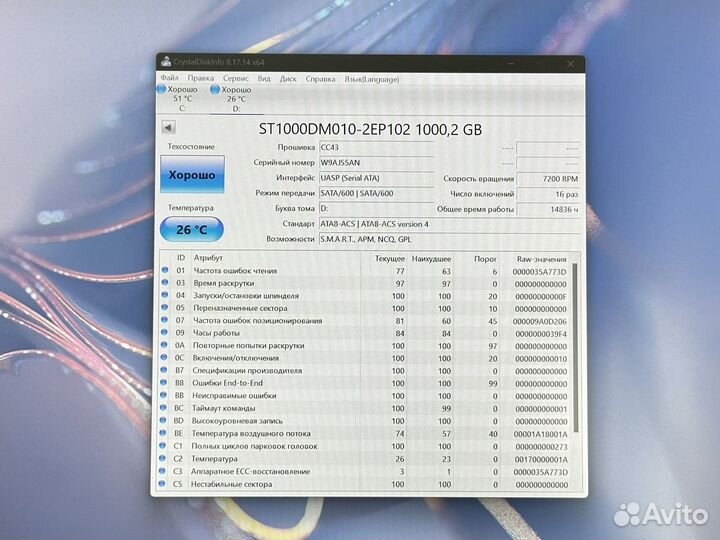Select attribute name Переназначенные сектора
The width and height of the screenshot is (720, 540).
240,308
